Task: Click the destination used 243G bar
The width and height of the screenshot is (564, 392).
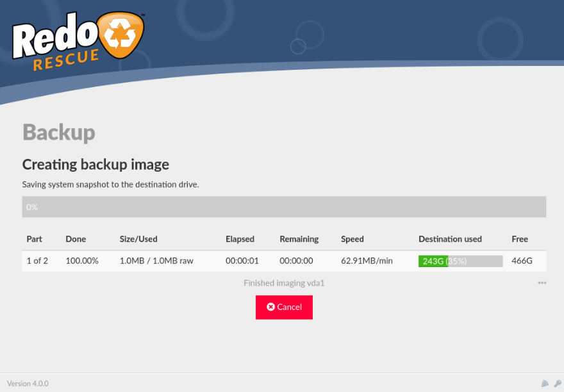Action: [x=460, y=261]
